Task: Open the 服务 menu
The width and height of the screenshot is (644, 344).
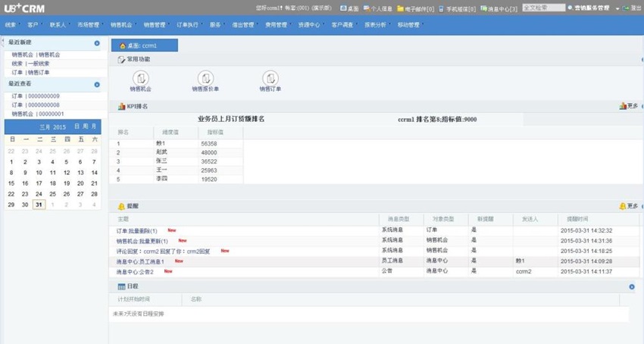Action: tap(215, 25)
